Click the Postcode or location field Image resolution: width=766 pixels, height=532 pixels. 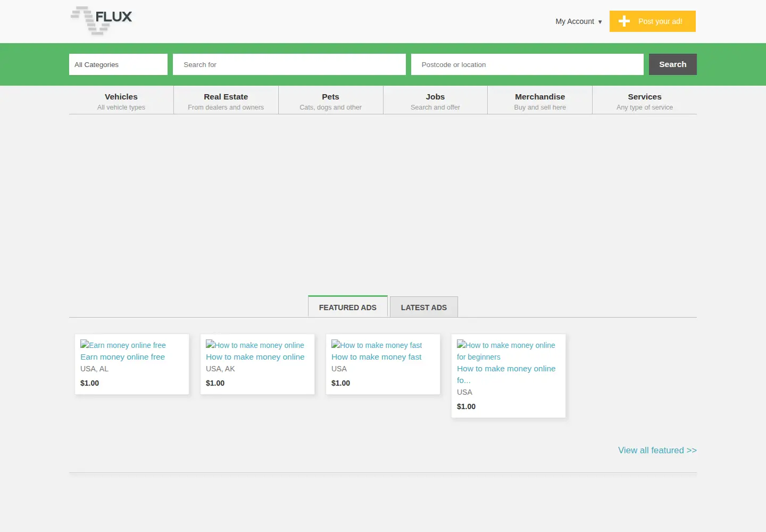click(527, 64)
